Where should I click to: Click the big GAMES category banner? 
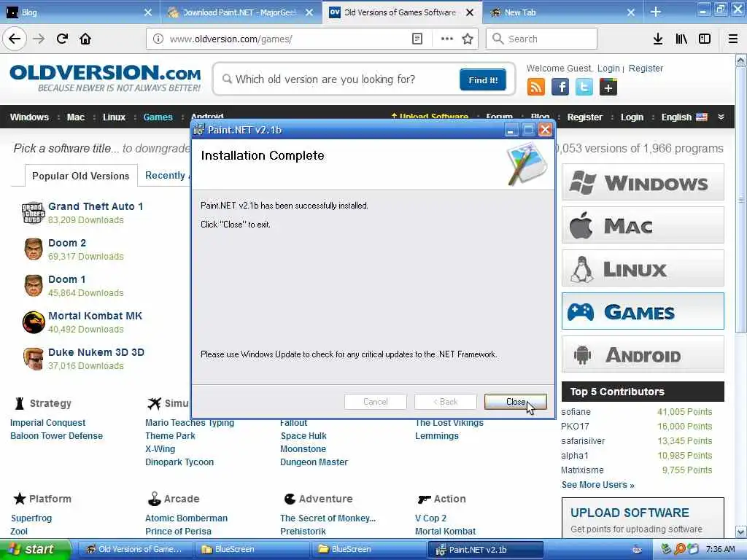click(x=643, y=311)
